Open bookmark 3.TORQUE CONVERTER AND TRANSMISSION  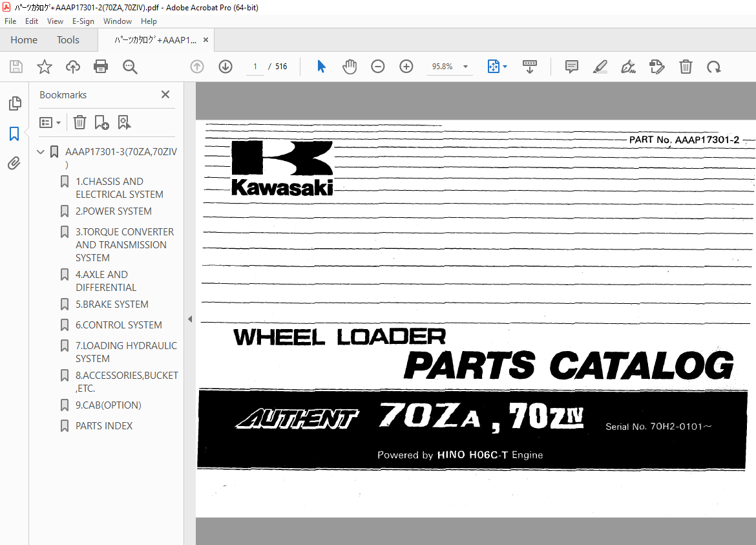point(125,244)
